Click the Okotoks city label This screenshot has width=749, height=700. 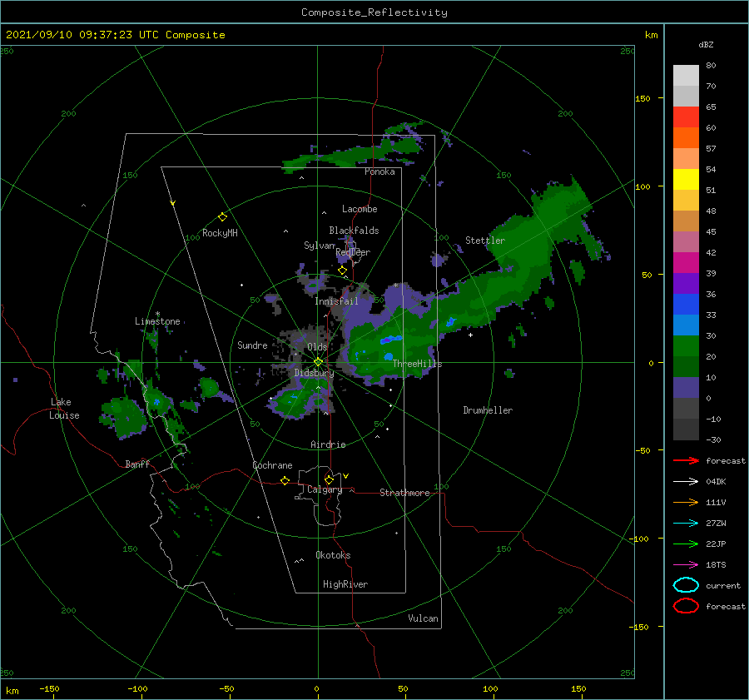pyautogui.click(x=333, y=555)
